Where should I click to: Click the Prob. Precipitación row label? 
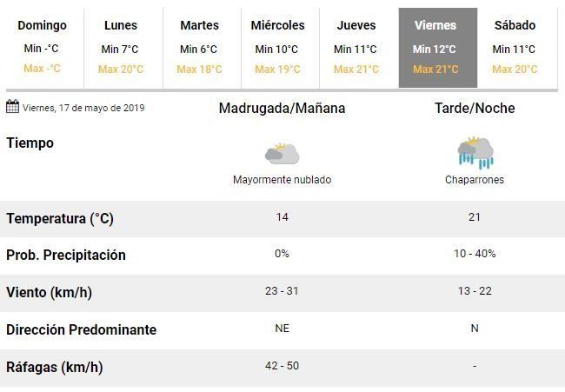66,256
